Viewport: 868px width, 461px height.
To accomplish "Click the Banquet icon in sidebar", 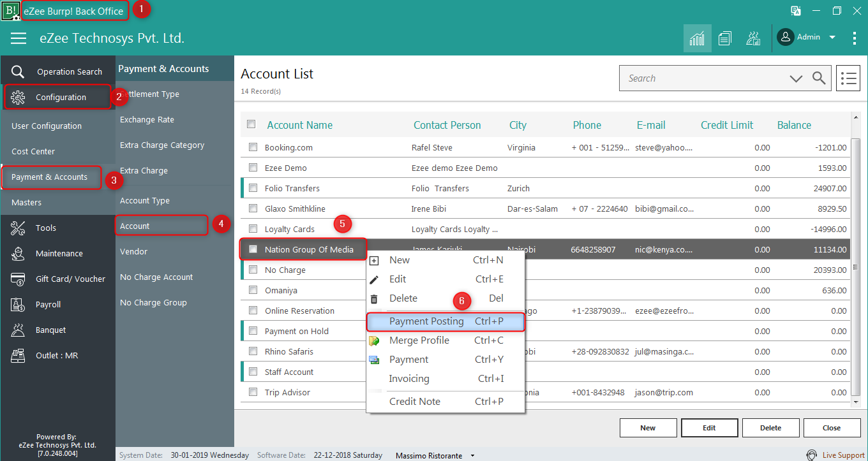I will (x=19, y=330).
